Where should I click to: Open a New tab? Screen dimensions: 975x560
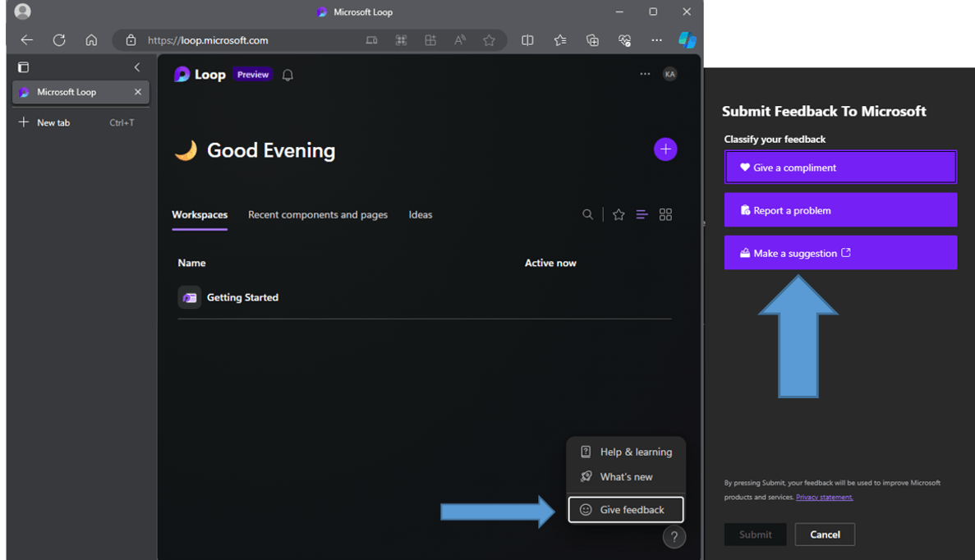[80, 122]
